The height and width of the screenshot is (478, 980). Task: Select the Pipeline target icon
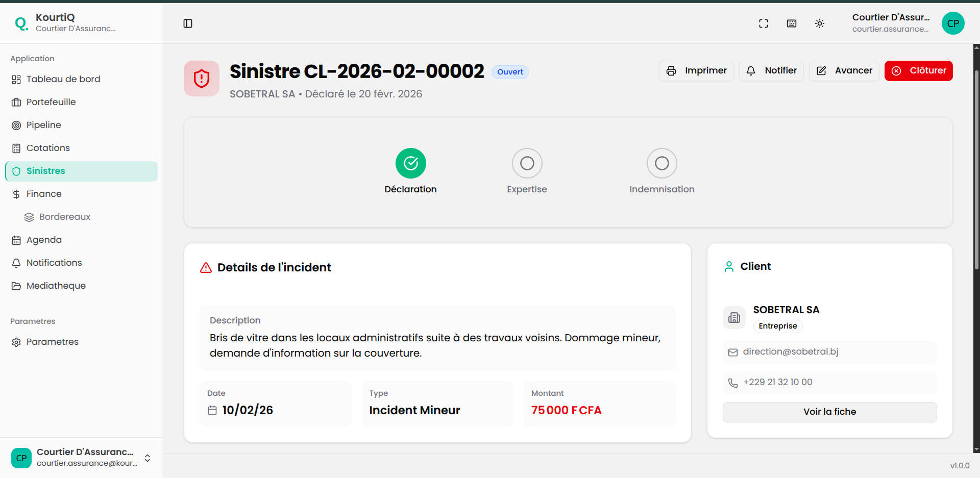16,125
